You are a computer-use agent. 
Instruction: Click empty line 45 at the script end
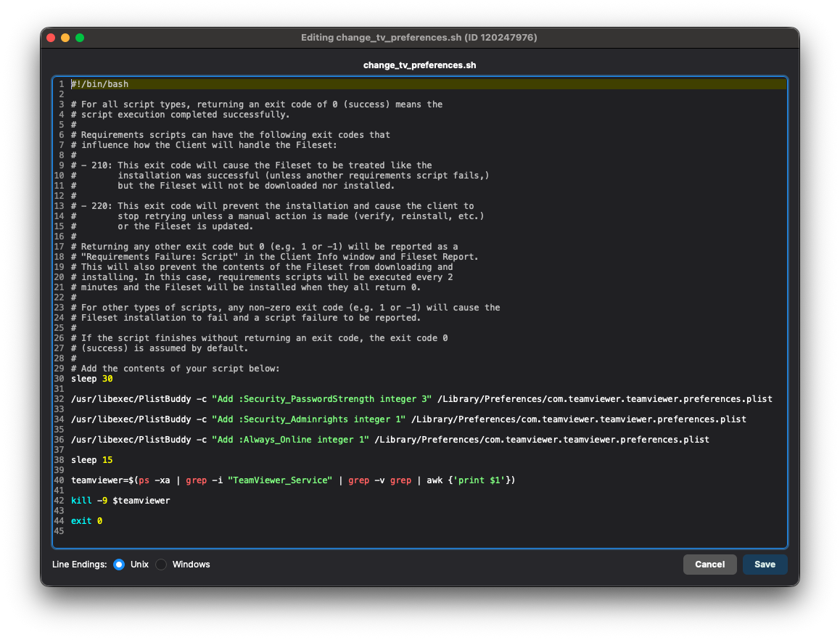coord(145,531)
